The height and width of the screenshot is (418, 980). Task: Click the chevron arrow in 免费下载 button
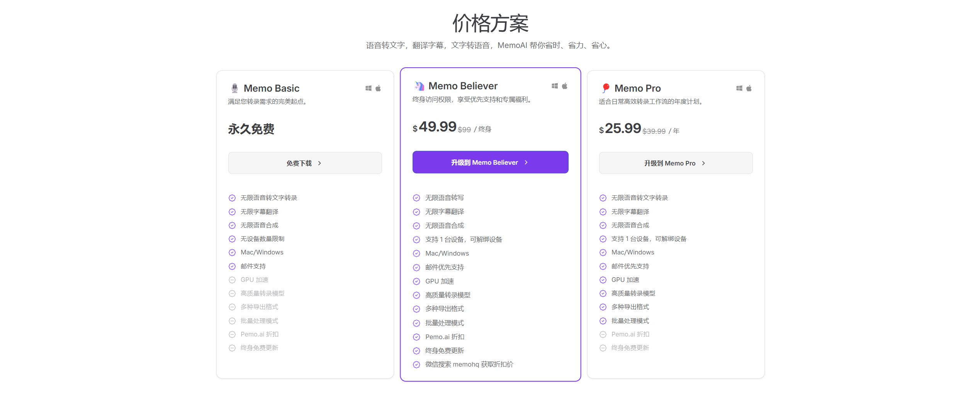(319, 163)
